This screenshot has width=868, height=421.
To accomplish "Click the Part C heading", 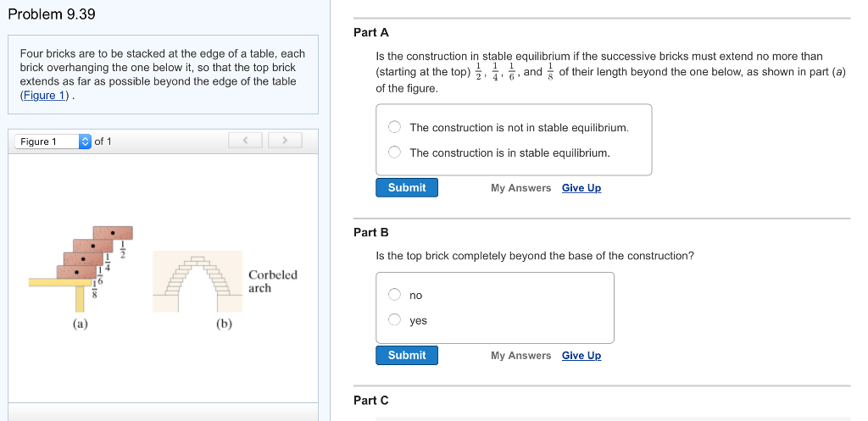I will pyautogui.click(x=371, y=401).
